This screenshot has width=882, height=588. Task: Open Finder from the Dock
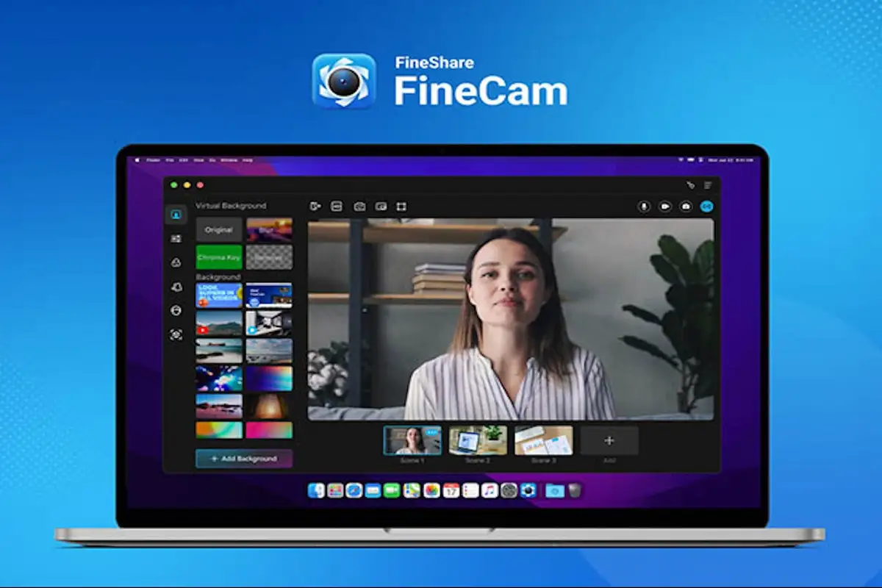(316, 490)
